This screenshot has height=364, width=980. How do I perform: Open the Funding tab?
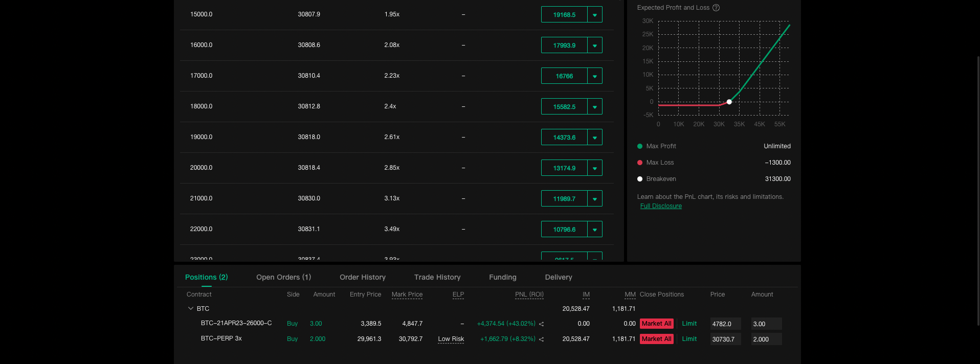(503, 277)
